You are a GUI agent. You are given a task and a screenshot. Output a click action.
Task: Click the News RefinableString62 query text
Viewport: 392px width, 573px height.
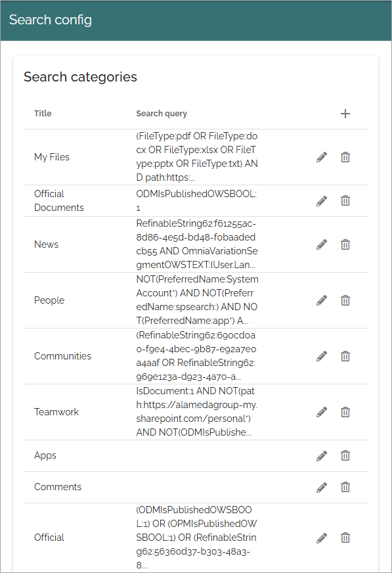coord(197,244)
